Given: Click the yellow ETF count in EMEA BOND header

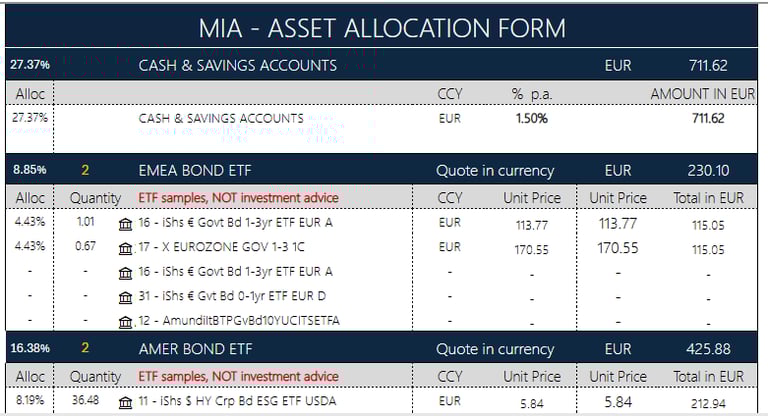Looking at the screenshot, I should click(85, 171).
